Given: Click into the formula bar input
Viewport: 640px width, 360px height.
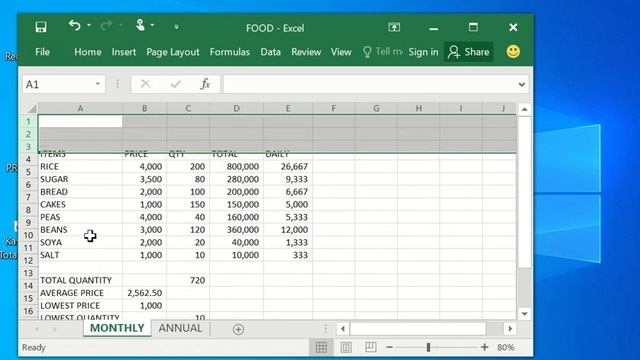Looking at the screenshot, I should click(369, 84).
